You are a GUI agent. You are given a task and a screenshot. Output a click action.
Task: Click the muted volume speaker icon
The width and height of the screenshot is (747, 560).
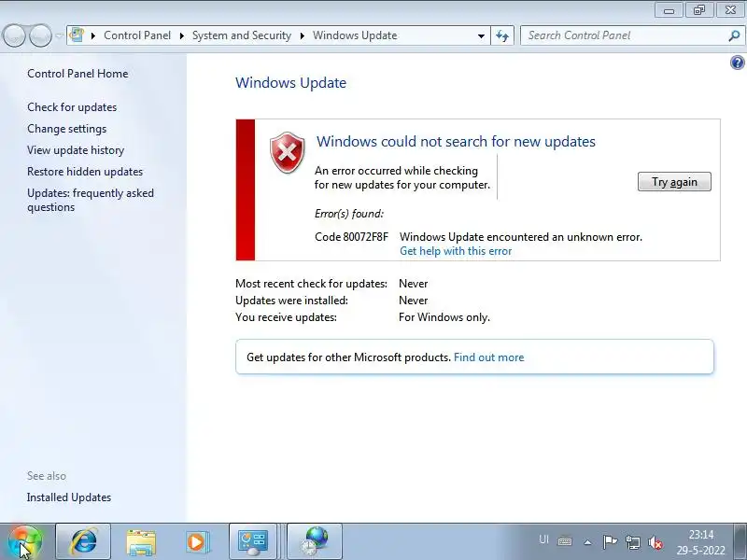tap(655, 542)
